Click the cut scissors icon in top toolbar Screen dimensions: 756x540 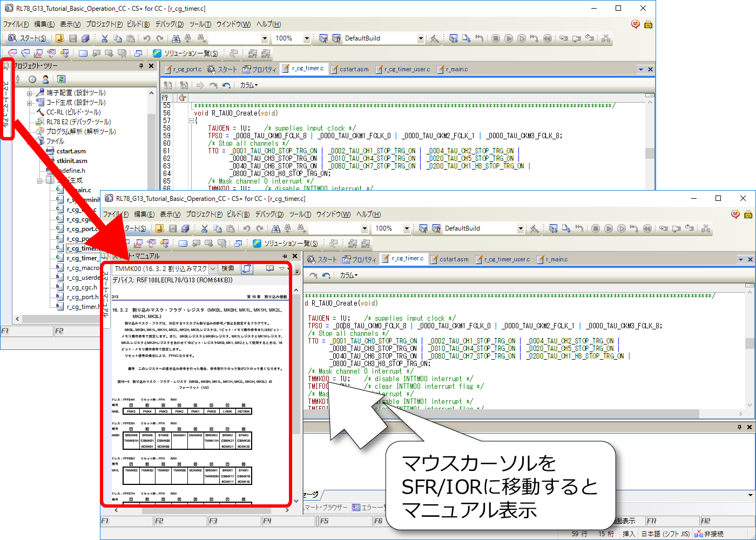[105, 38]
